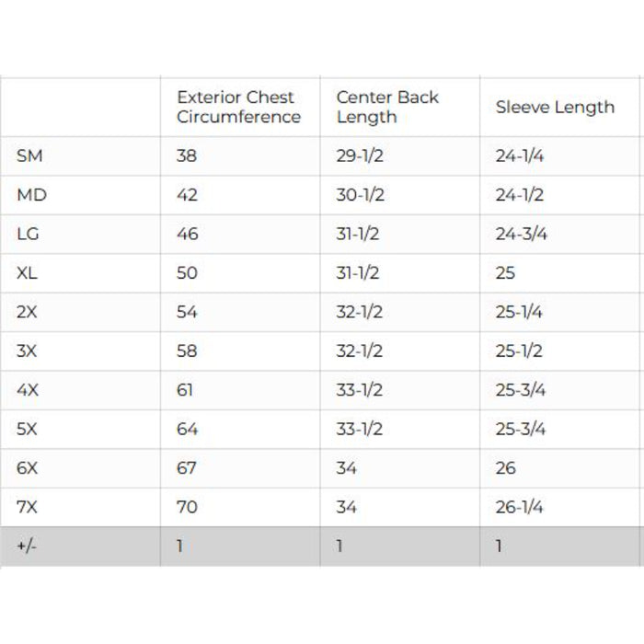Image resolution: width=644 pixels, height=644 pixels.
Task: Click the XL size row label
Action: pyautogui.click(x=28, y=273)
